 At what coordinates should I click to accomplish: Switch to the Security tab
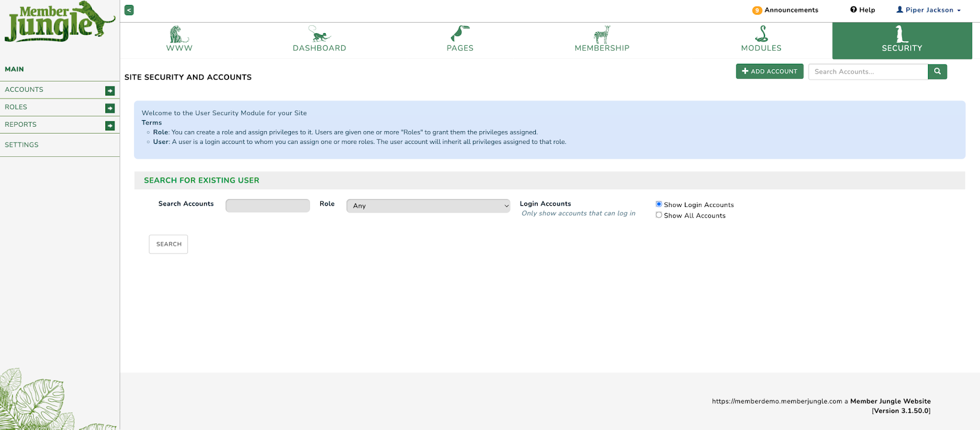(x=902, y=40)
